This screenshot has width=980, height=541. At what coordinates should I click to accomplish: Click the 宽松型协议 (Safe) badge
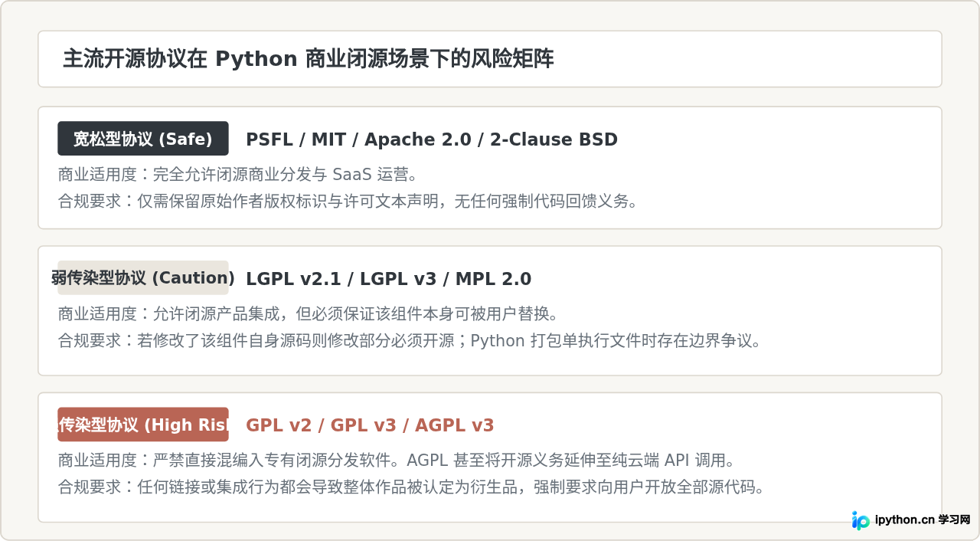point(143,139)
